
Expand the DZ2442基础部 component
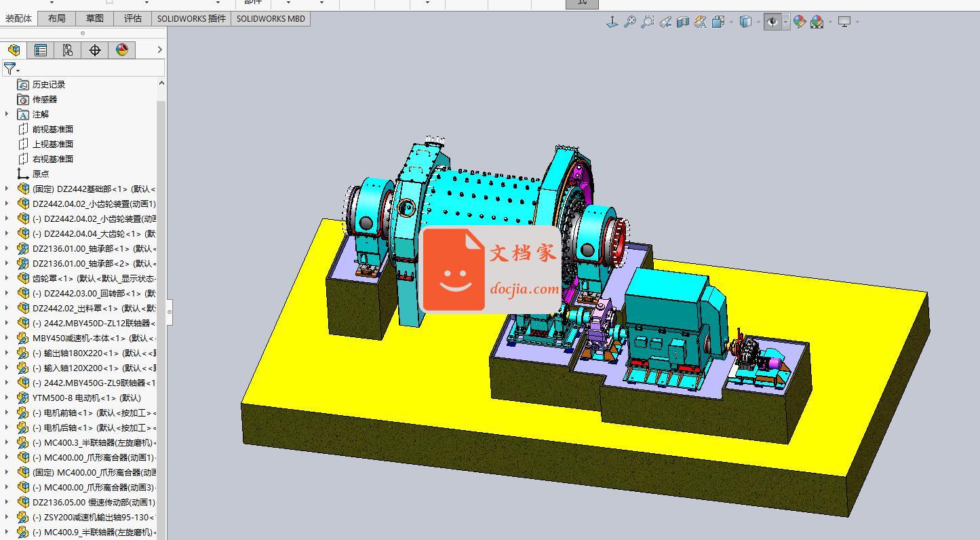(7, 189)
